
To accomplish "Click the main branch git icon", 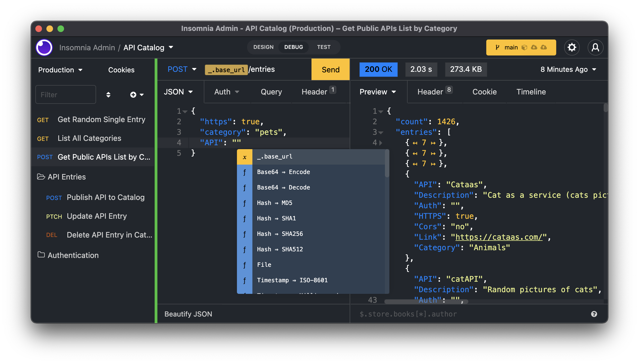I will tap(497, 48).
